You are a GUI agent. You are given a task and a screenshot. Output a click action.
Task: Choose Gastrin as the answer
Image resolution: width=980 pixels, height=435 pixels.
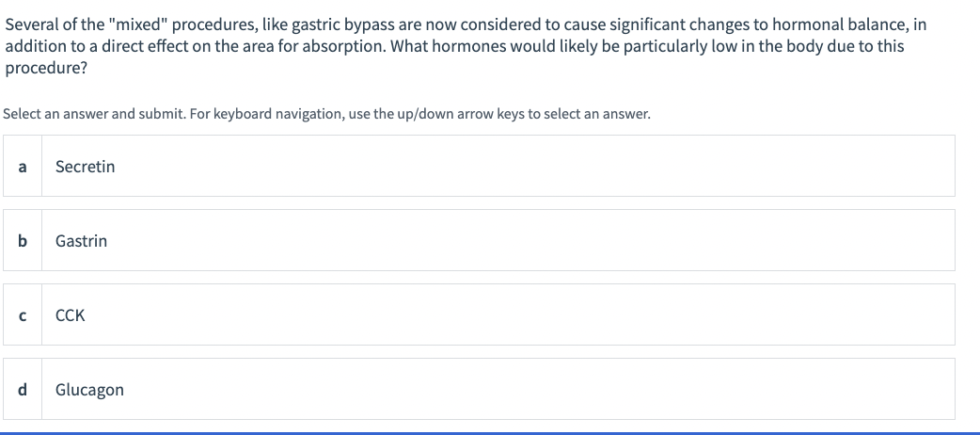(479, 240)
